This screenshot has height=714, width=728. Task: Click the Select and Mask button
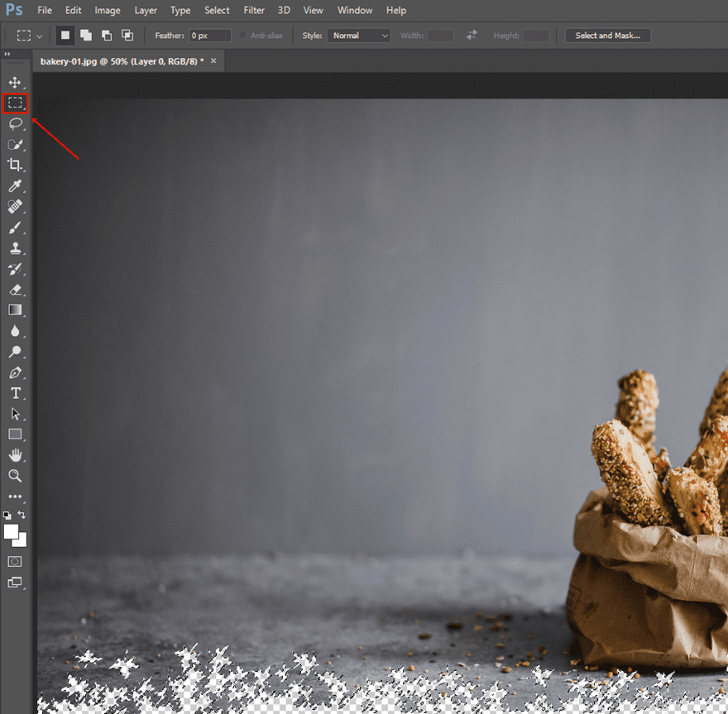pyautogui.click(x=607, y=36)
